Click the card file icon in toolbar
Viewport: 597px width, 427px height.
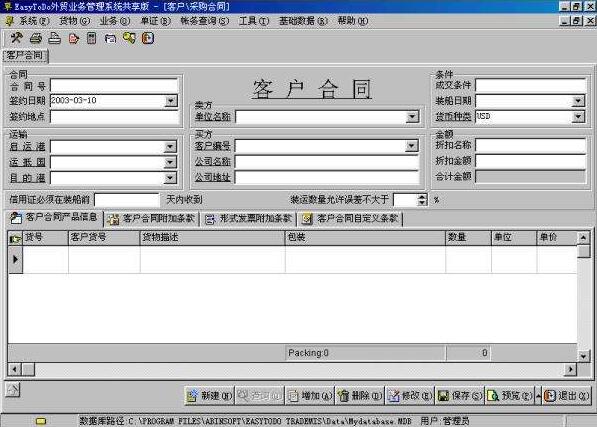click(x=110, y=38)
